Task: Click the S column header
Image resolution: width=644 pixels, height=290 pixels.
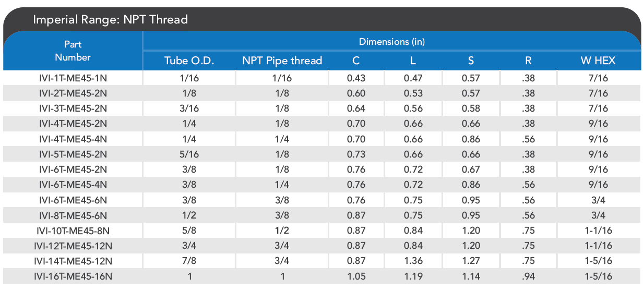Action: click(x=471, y=61)
